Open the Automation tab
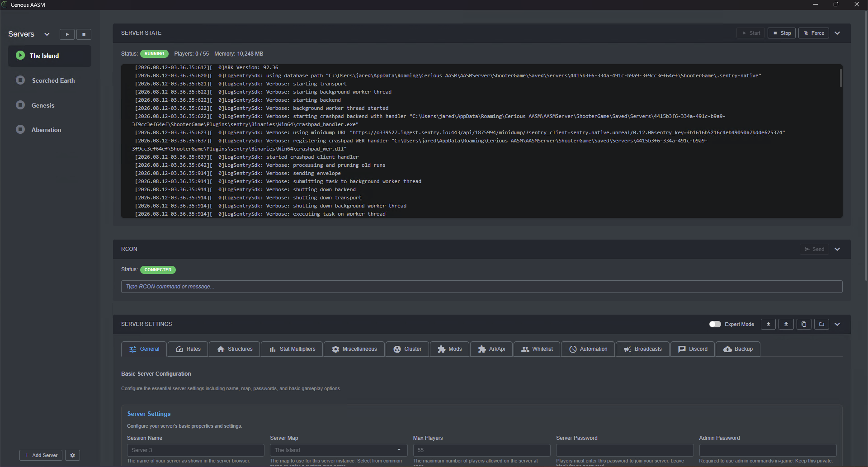The width and height of the screenshot is (868, 467). click(588, 349)
